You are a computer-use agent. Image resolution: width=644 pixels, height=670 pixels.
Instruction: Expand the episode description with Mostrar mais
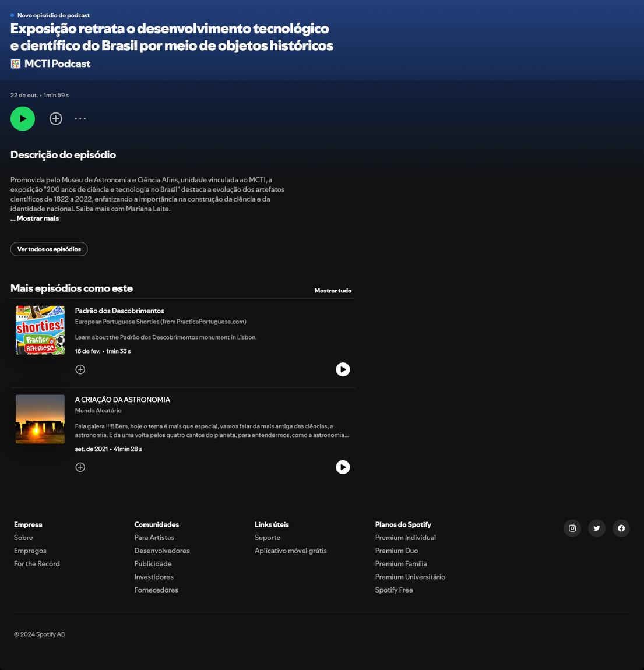tap(35, 218)
